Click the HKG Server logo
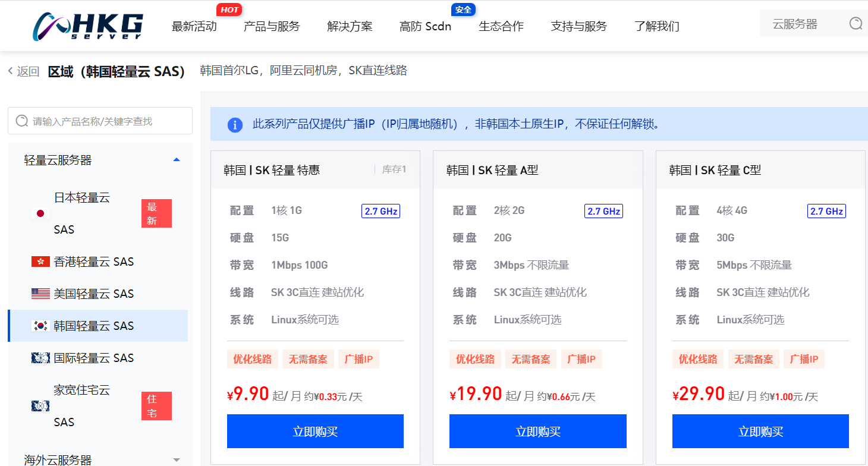Screen dimensions: 868x466 pyautogui.click(x=88, y=26)
